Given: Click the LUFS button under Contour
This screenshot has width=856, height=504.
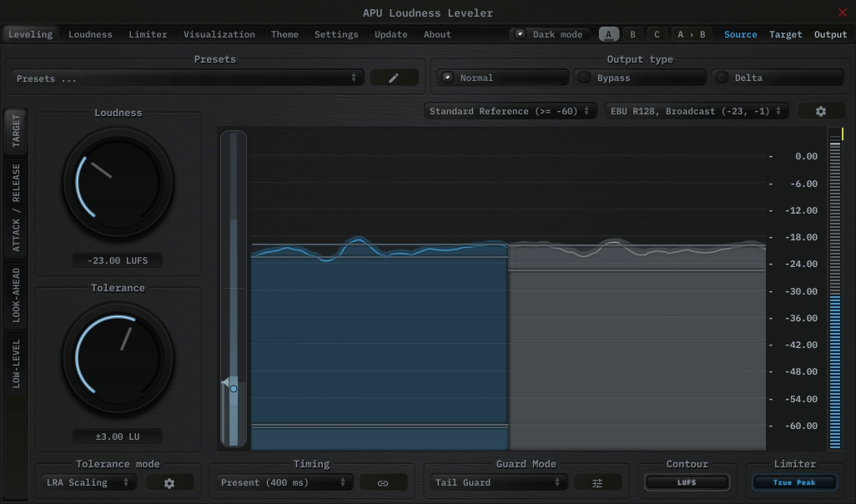Looking at the screenshot, I should point(687,481).
